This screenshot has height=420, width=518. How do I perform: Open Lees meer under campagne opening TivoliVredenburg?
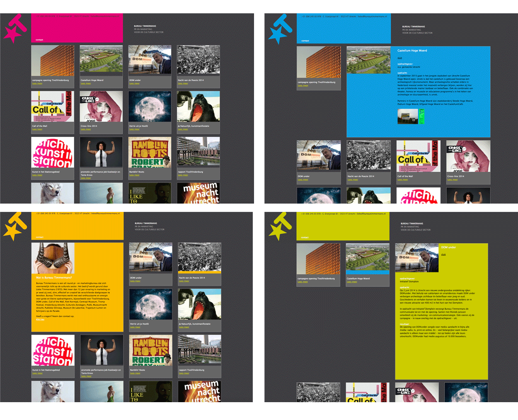click(37, 83)
